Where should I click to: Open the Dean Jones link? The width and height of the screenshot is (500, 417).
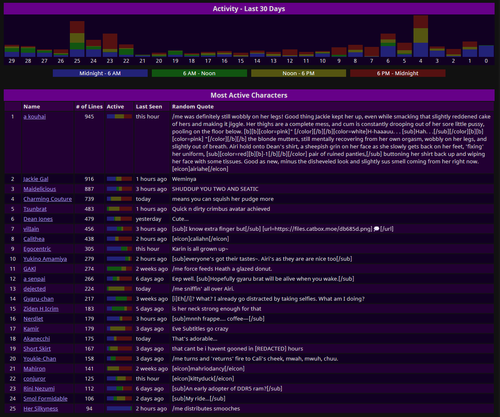38,219
